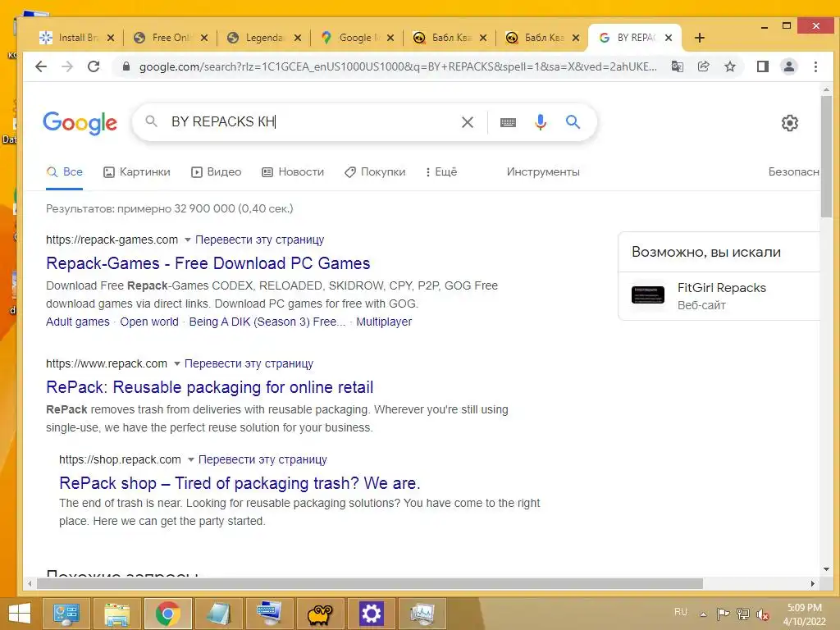The height and width of the screenshot is (630, 840).
Task: Click the scroll down arrow of the page
Action: (826, 569)
